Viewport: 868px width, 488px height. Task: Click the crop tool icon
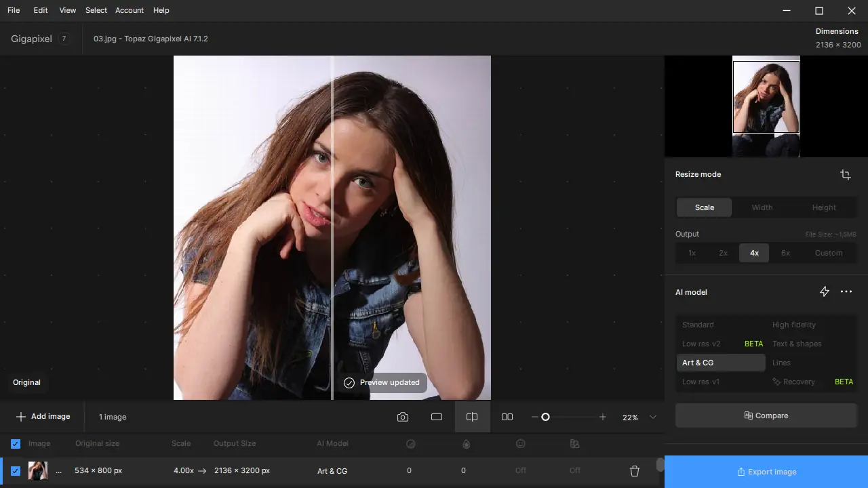pyautogui.click(x=845, y=175)
